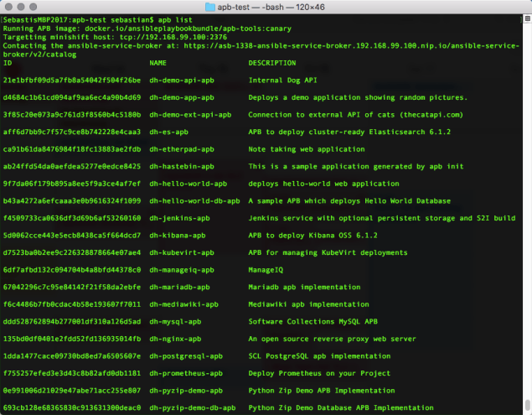Click 'dh-etherpad-apb' in the NAME column

(182, 149)
